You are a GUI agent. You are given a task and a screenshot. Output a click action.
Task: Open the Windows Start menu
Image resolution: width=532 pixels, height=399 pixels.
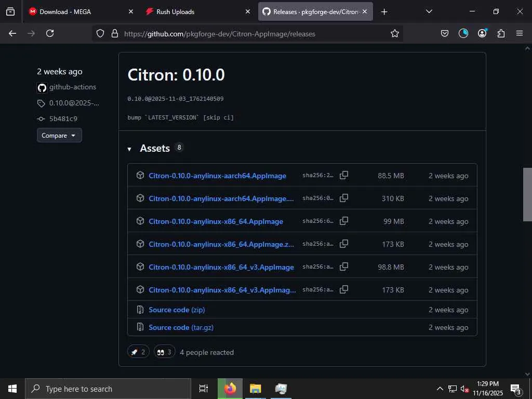[x=12, y=389]
